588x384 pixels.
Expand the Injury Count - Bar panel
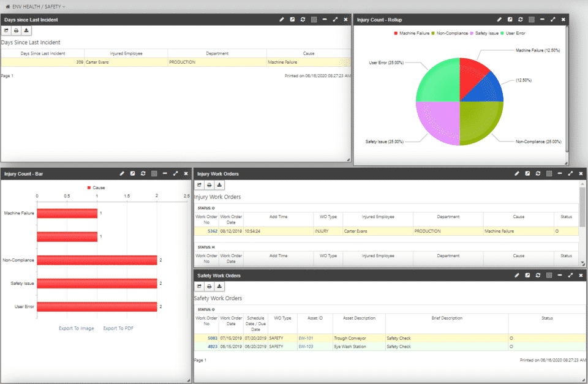pyautogui.click(x=176, y=173)
